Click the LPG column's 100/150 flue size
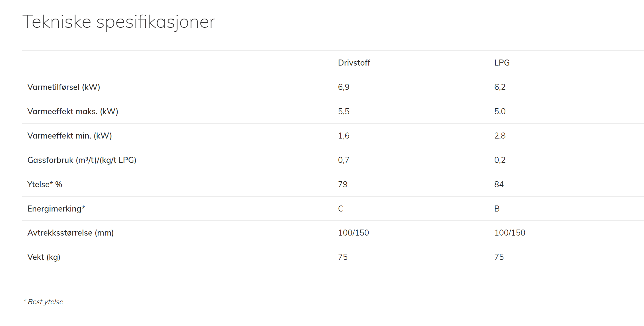644x326 pixels. click(509, 233)
